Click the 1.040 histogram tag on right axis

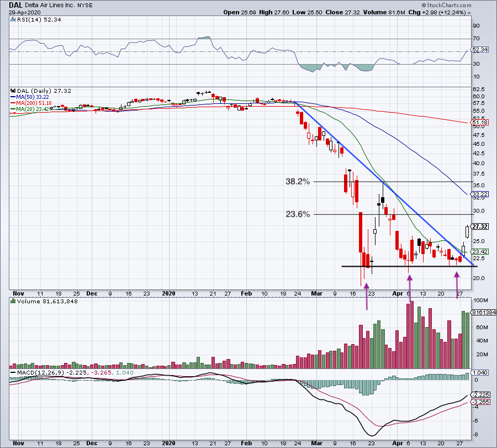pos(479,373)
